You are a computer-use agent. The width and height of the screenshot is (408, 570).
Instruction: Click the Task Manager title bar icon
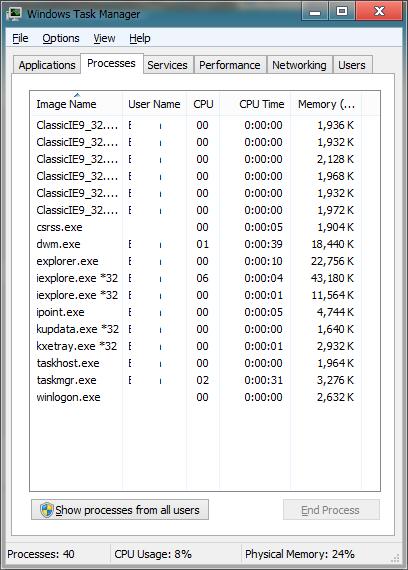click(x=15, y=13)
